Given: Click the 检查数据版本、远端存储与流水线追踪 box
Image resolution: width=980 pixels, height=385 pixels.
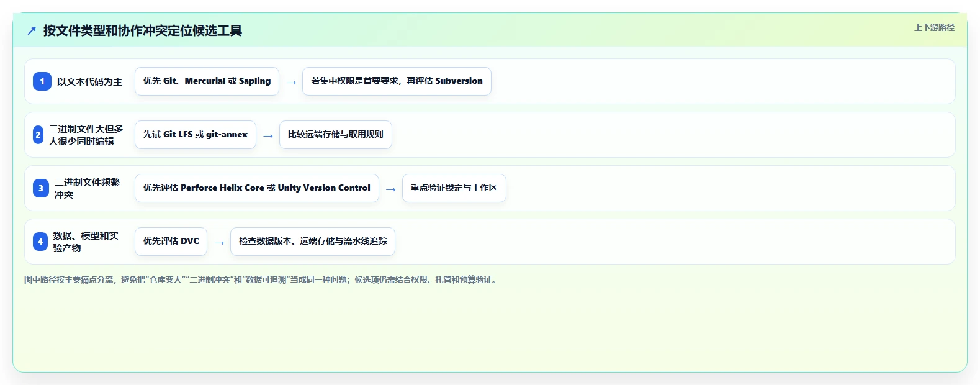Looking at the screenshot, I should (x=313, y=242).
